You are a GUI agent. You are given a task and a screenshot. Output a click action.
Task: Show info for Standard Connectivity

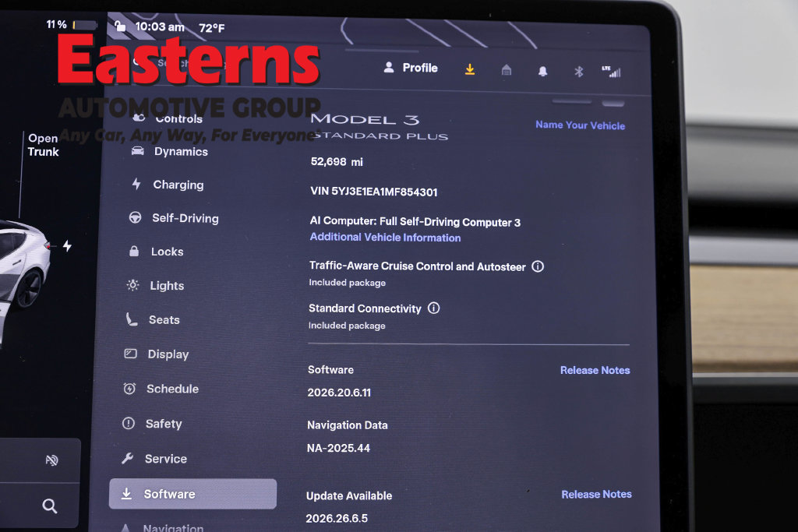pyautogui.click(x=433, y=308)
